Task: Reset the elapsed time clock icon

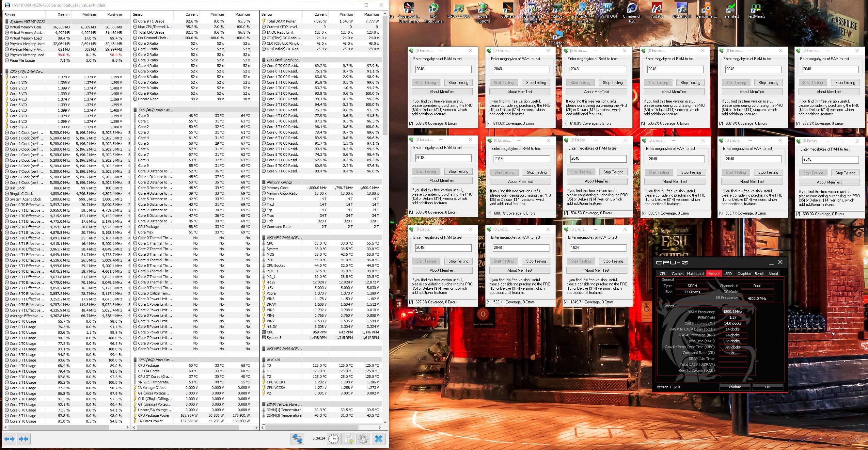Action: 334,439
